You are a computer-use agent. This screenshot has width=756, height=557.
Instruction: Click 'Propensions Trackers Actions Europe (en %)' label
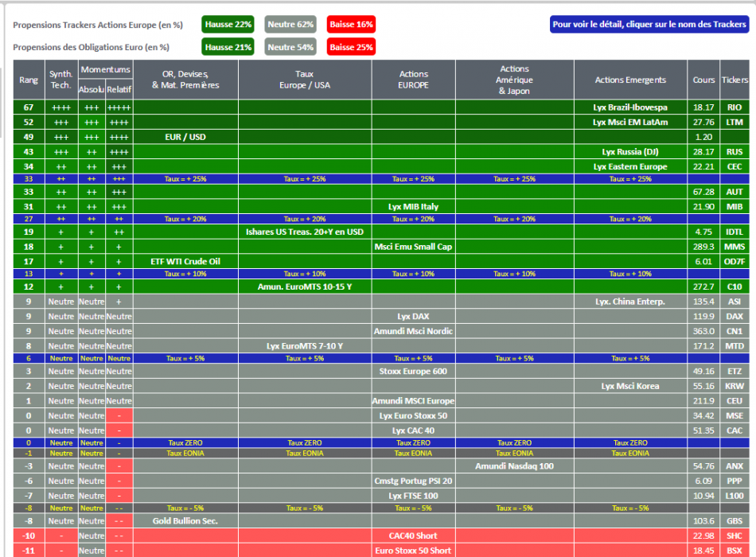(98, 25)
